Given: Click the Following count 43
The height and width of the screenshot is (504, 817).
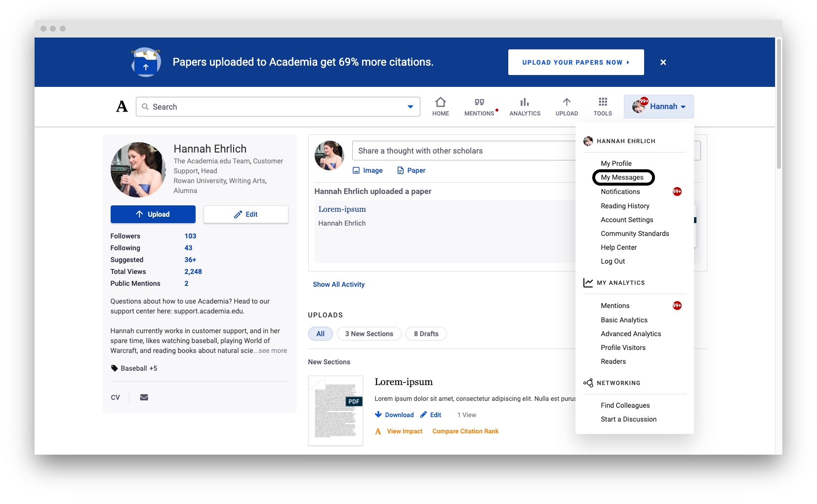Looking at the screenshot, I should [188, 248].
